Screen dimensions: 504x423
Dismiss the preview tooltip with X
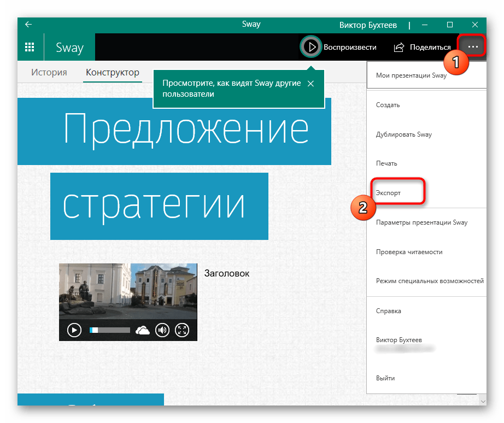pyautogui.click(x=310, y=84)
